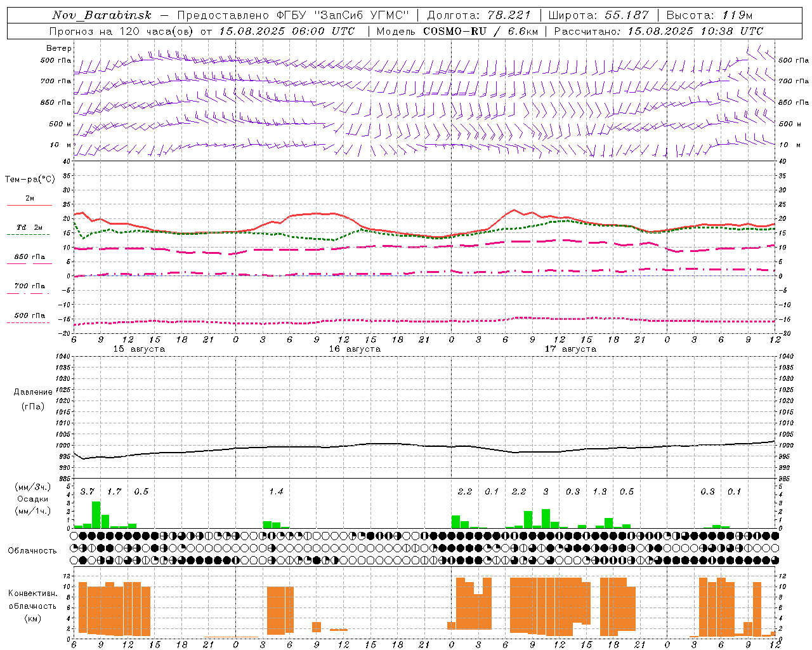
Task: Click the Ветер panel label
Action: click(58, 48)
